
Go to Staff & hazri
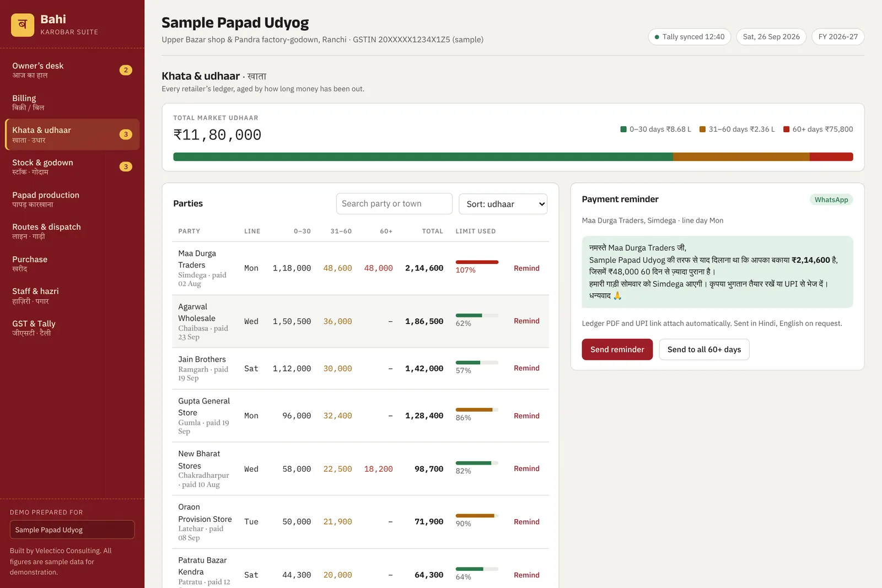click(72, 296)
